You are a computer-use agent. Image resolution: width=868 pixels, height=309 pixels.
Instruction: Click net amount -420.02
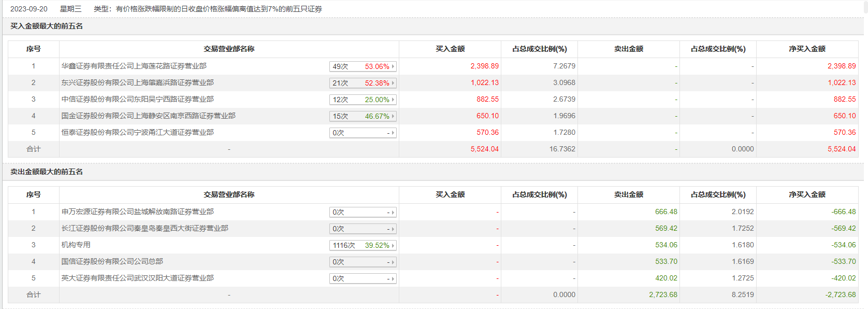(x=844, y=278)
